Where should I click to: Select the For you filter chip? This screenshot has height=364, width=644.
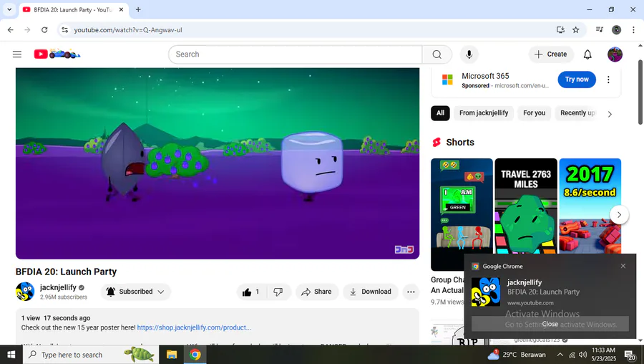534,113
